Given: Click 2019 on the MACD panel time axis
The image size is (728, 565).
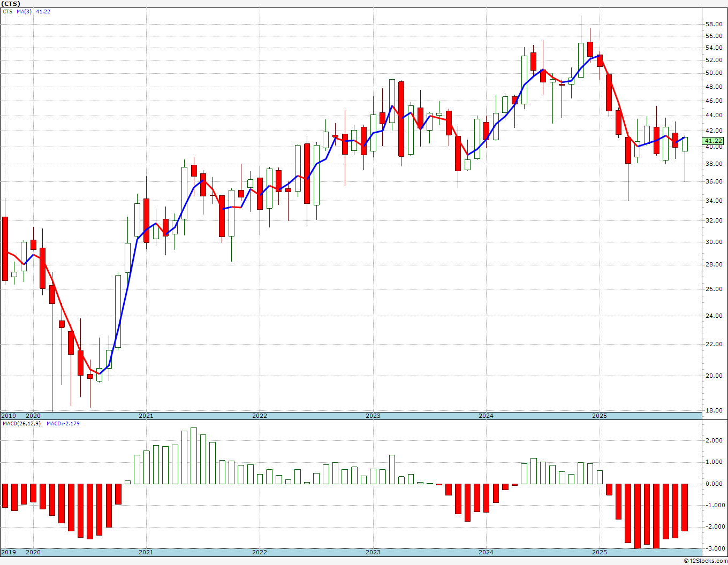Looking at the screenshot, I should 8,552.
